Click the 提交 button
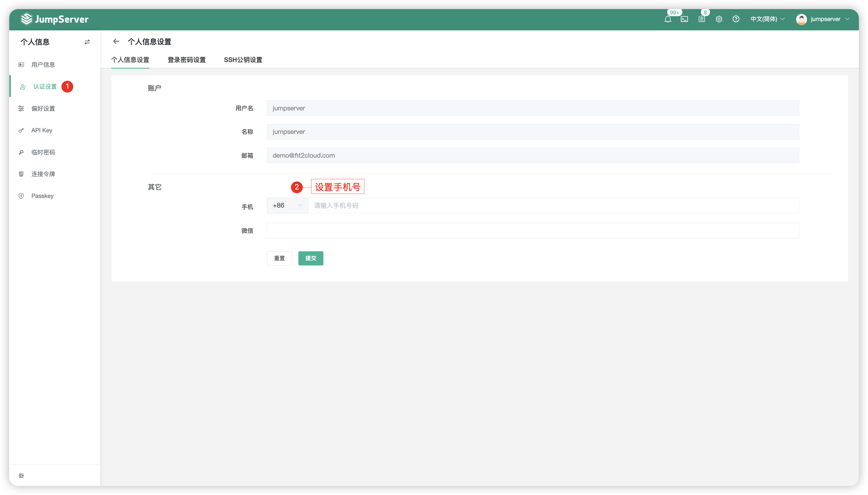This screenshot has height=495, width=868. [311, 258]
